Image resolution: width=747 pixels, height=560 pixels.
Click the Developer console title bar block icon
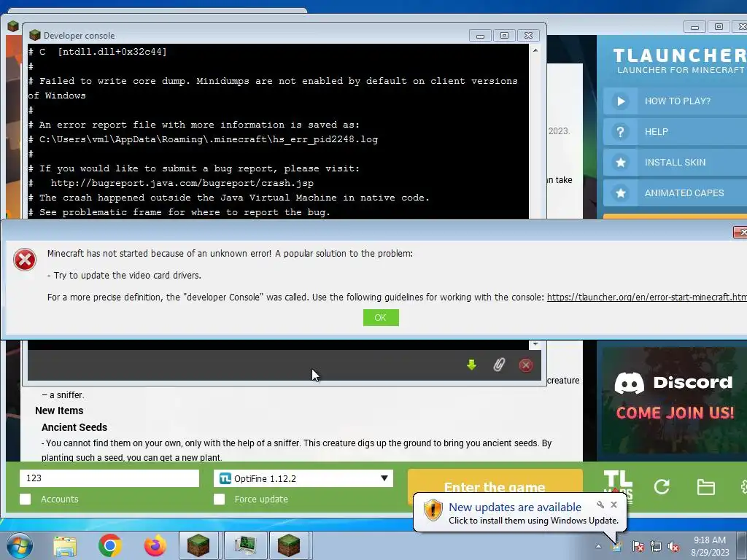(35, 35)
